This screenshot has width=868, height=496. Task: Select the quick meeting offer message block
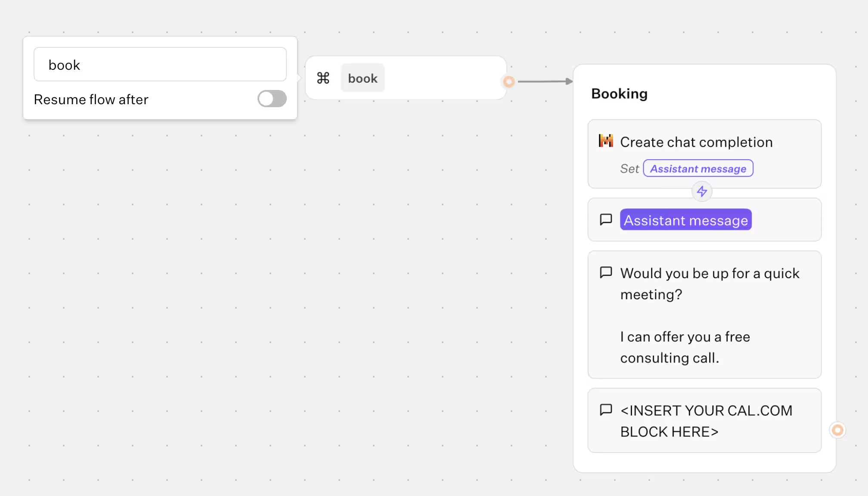(x=704, y=315)
